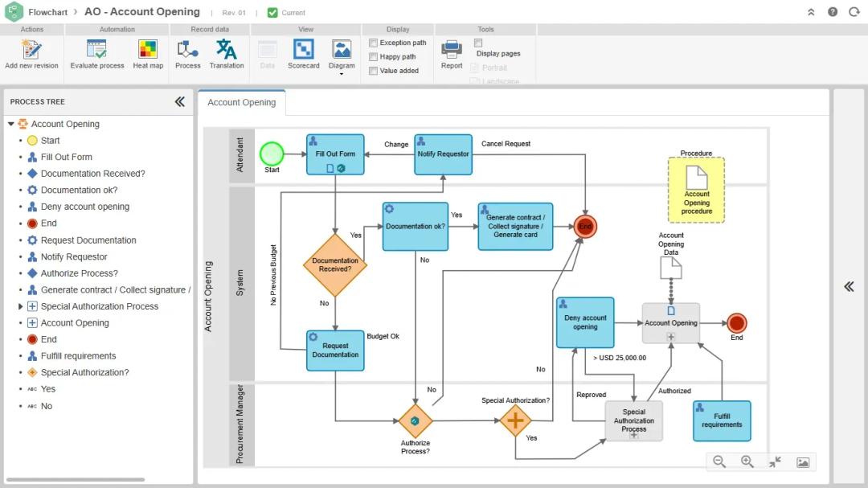Viewport: 868px width, 488px height.
Task: Expand Special Authorization Process tree node
Action: pos(21,306)
